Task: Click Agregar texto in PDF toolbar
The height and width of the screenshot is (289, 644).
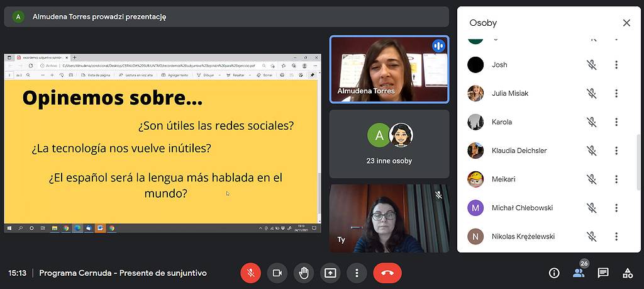Action: [175, 75]
